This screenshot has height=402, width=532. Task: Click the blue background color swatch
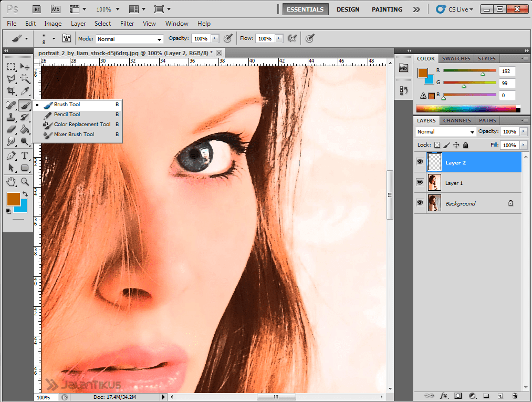click(23, 207)
